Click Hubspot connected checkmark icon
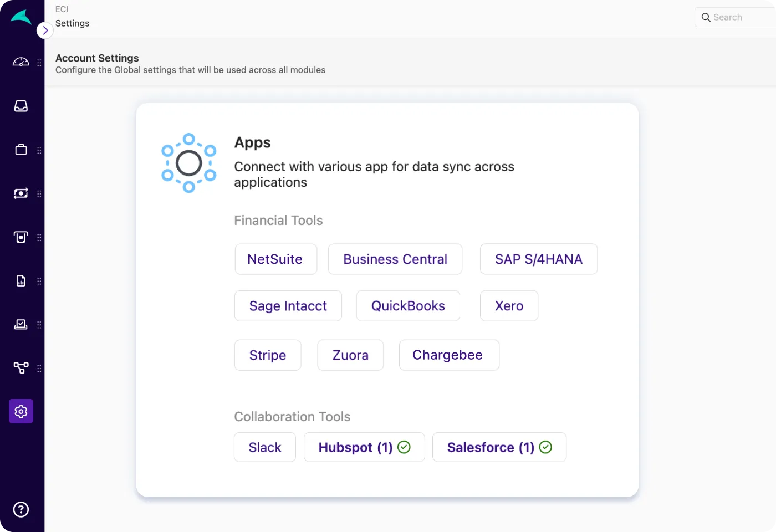 404,447
